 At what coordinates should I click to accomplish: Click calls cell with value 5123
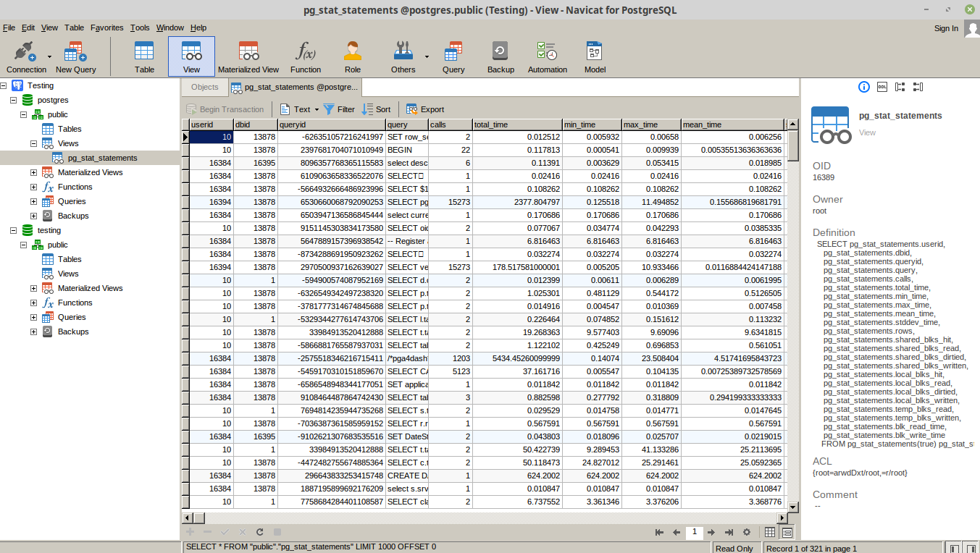[451, 371]
